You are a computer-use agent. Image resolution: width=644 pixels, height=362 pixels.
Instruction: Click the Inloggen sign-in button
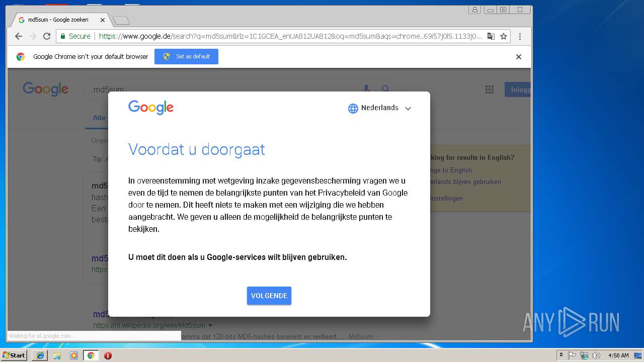tap(518, 89)
